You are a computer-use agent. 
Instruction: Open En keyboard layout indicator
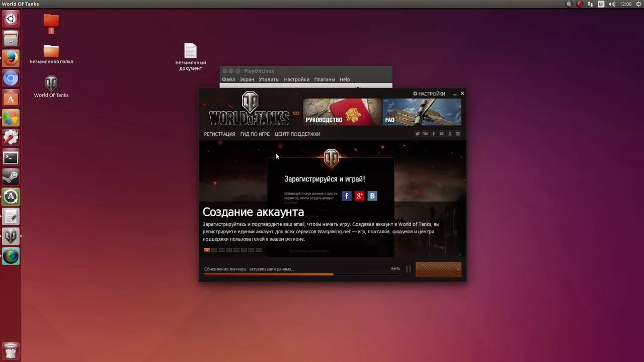[601, 4]
